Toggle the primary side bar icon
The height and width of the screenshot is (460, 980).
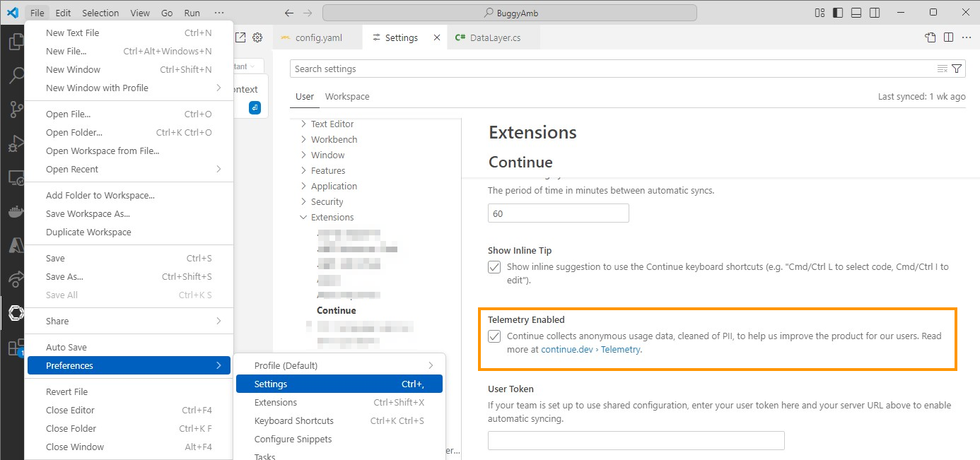839,13
